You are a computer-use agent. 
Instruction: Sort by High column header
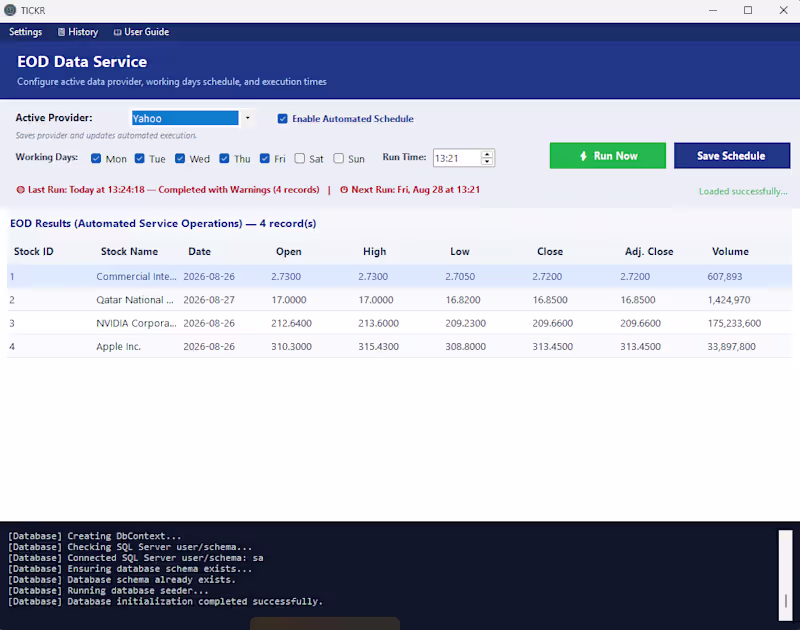(374, 252)
